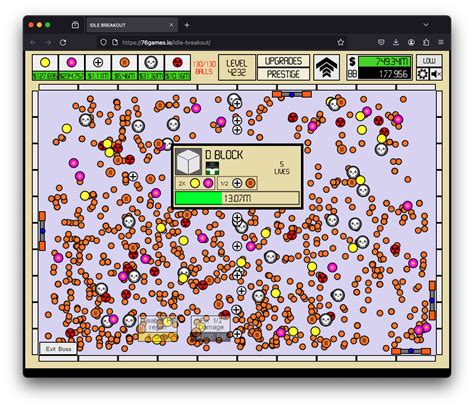The width and height of the screenshot is (474, 408).
Task: Click the paddle on the left wall
Action: click(x=42, y=231)
